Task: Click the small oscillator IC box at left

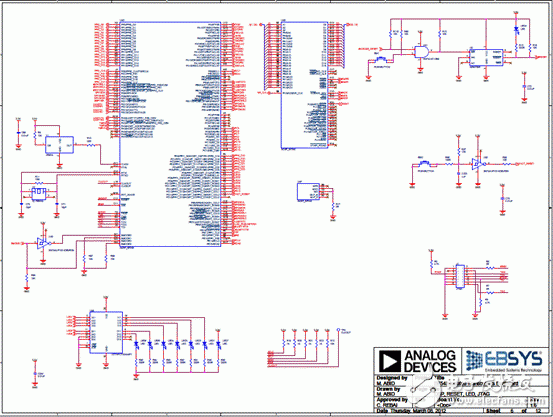Action: (x=60, y=145)
